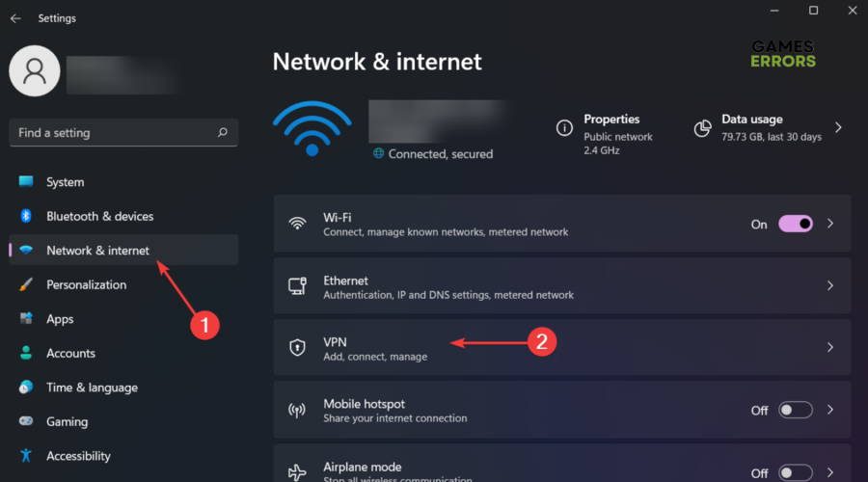
Task: Click the search magnifier icon
Action: pos(223,133)
